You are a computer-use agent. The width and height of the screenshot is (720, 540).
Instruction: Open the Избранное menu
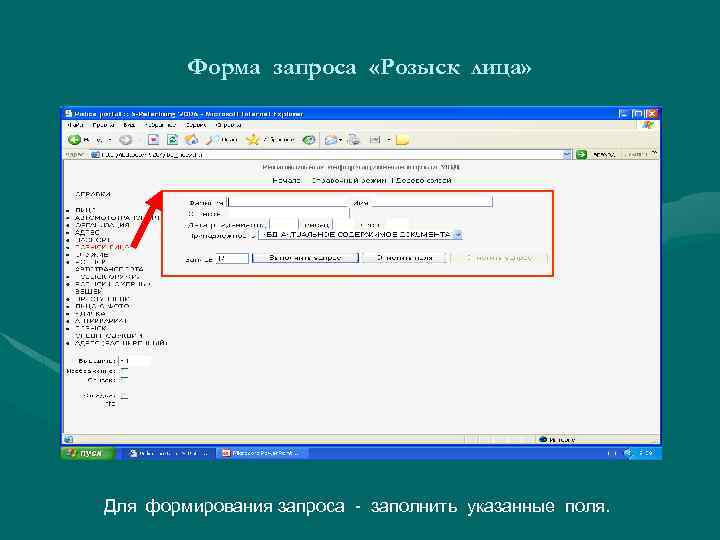pos(160,125)
